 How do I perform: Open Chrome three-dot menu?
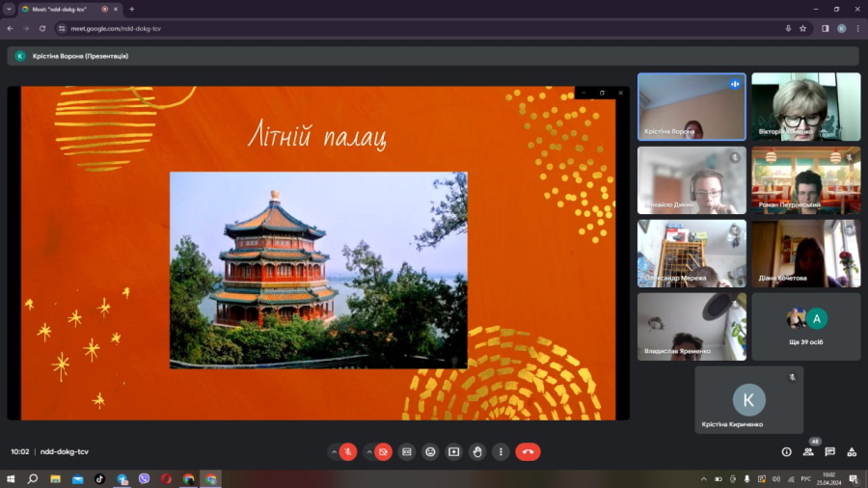click(x=858, y=28)
